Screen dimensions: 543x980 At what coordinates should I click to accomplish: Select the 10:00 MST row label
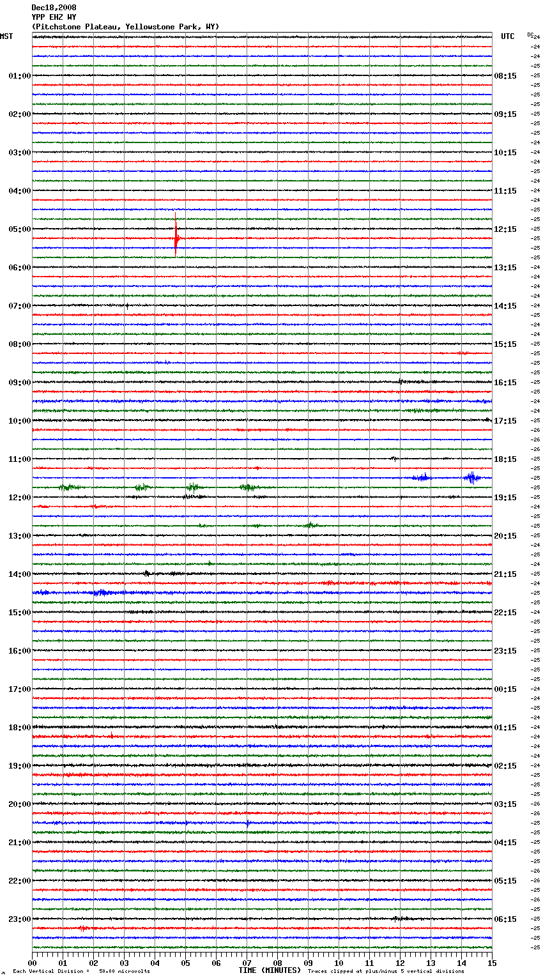click(20, 421)
